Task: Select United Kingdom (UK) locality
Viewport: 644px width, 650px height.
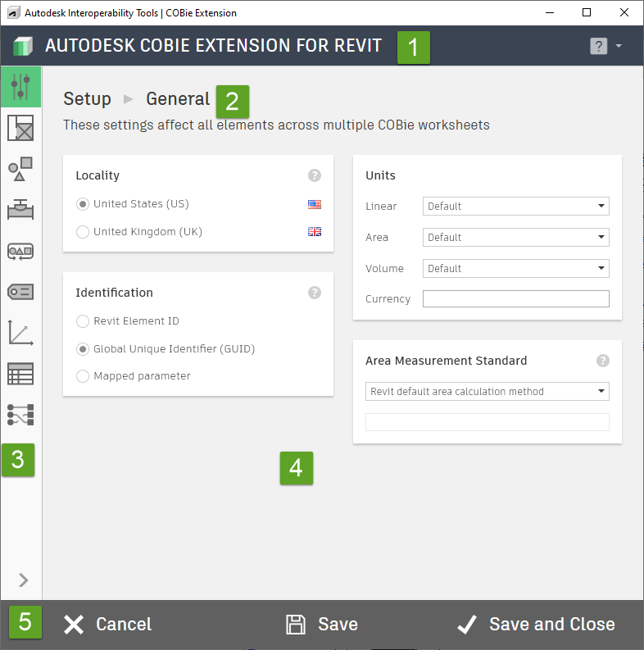Action: click(x=139, y=232)
